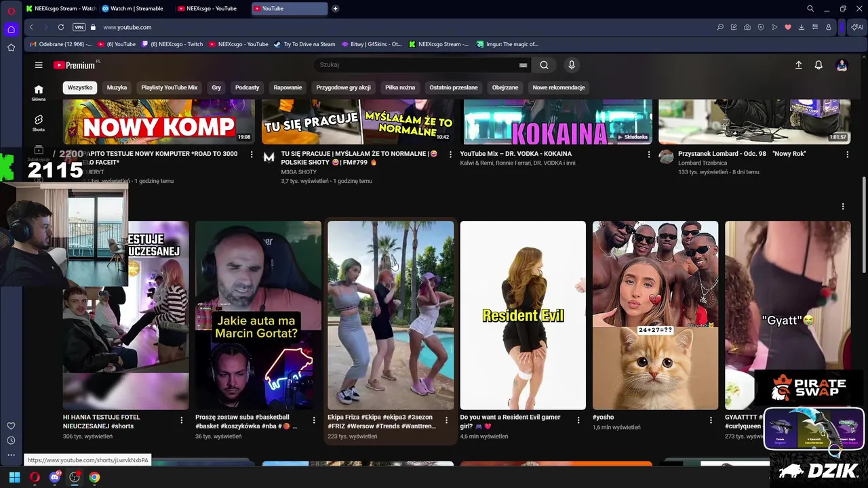Viewport: 868px width, 488px height.
Task: Open browser downloads toolbar icon
Action: (801, 27)
